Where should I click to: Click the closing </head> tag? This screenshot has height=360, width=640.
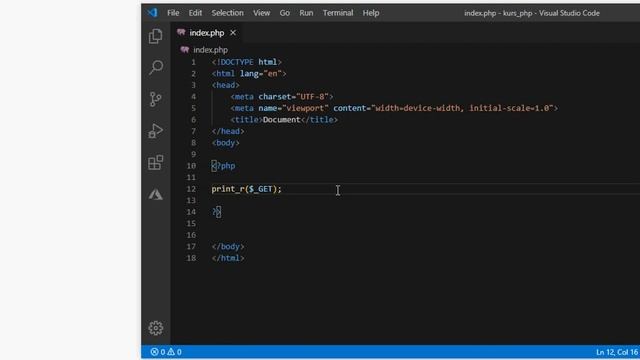228,131
